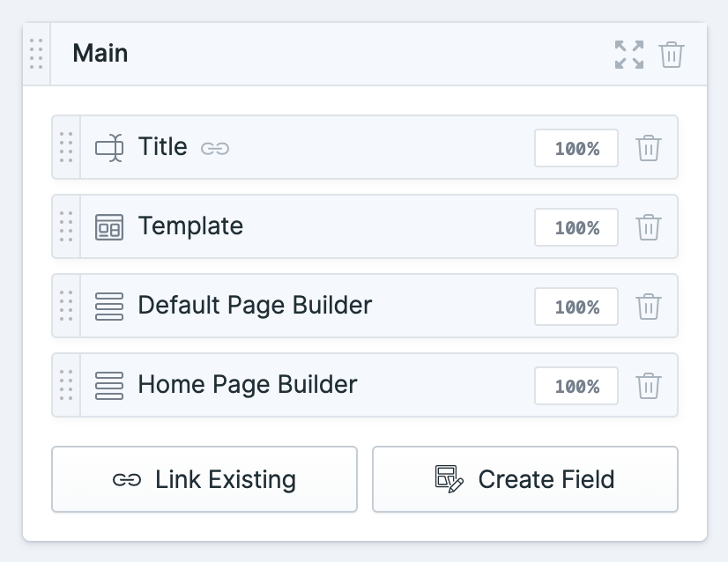Click the trash icon on the Template row
This screenshot has width=728, height=562.
point(650,226)
